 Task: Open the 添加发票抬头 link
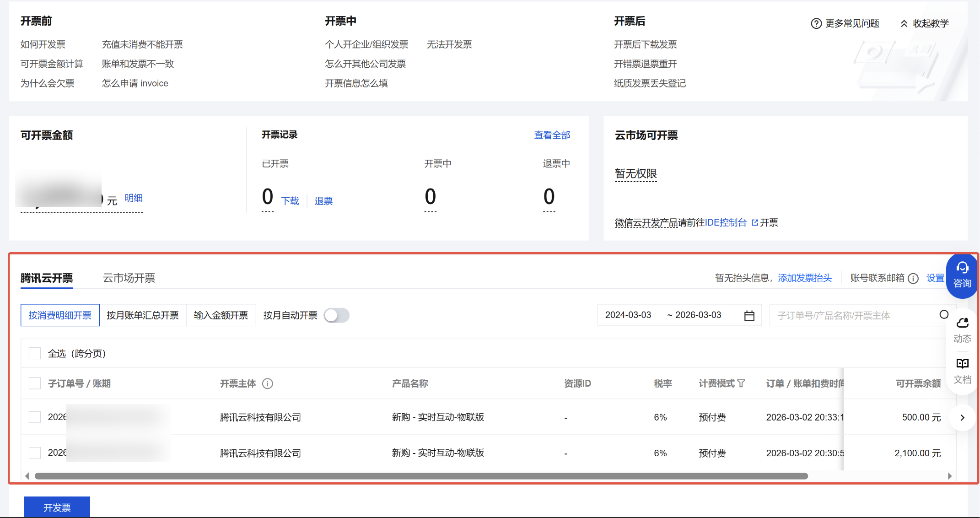click(804, 278)
